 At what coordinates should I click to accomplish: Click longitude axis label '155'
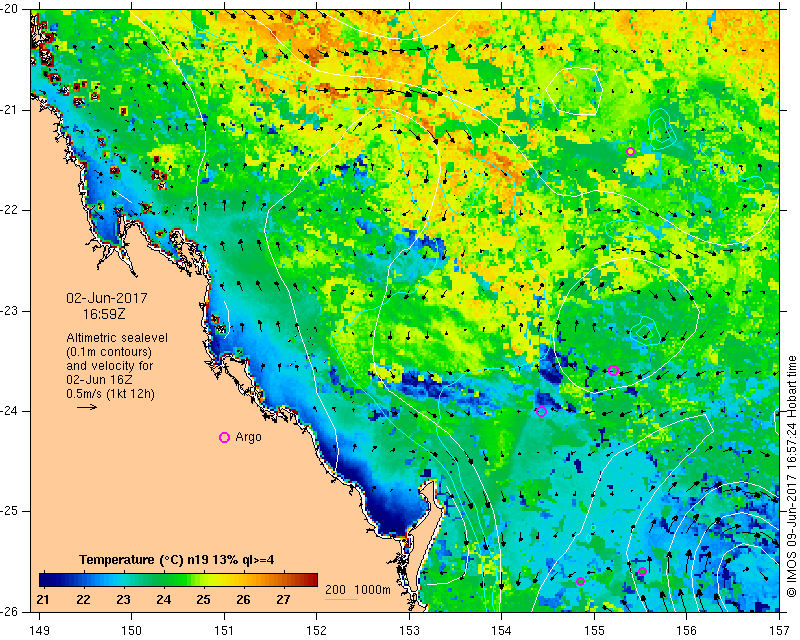(594, 631)
